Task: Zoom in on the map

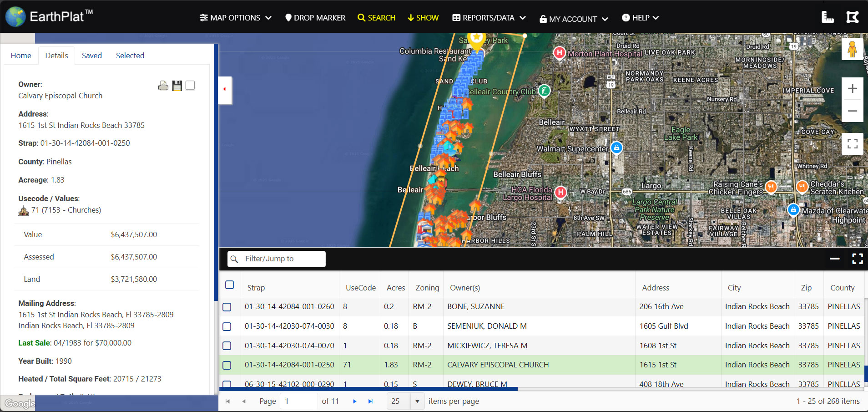Action: [x=852, y=88]
